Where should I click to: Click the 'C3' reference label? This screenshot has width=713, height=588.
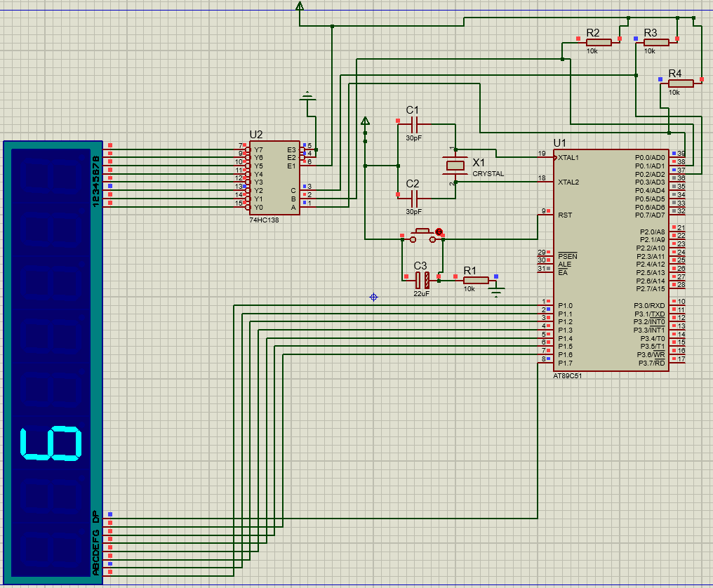coord(420,265)
